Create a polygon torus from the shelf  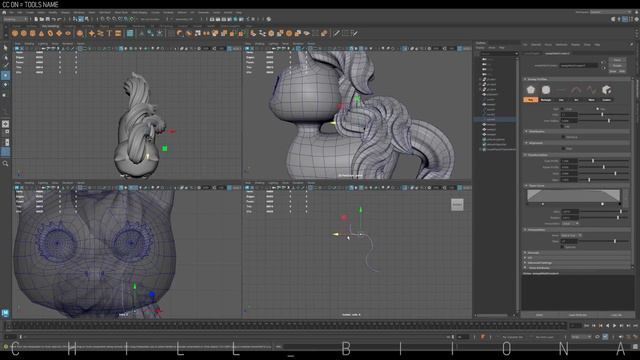pos(50,33)
